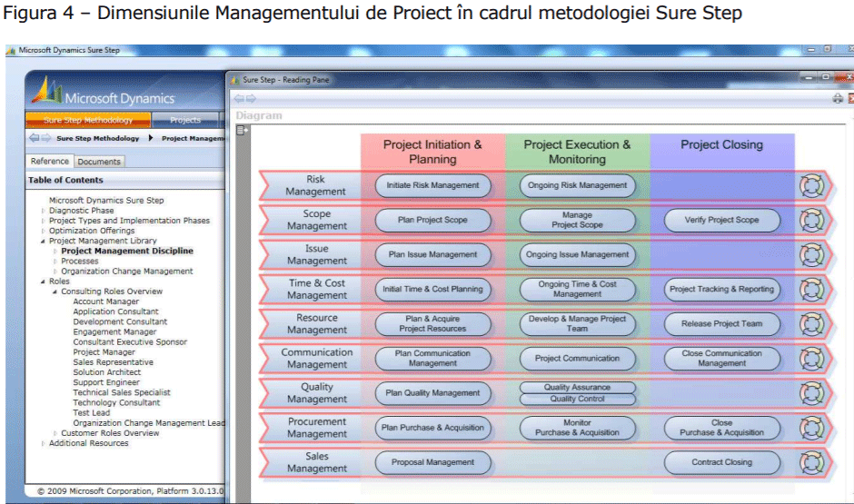Expand the Diagnostic Phase tree node
This screenshot has height=504, width=854.
click(43, 211)
